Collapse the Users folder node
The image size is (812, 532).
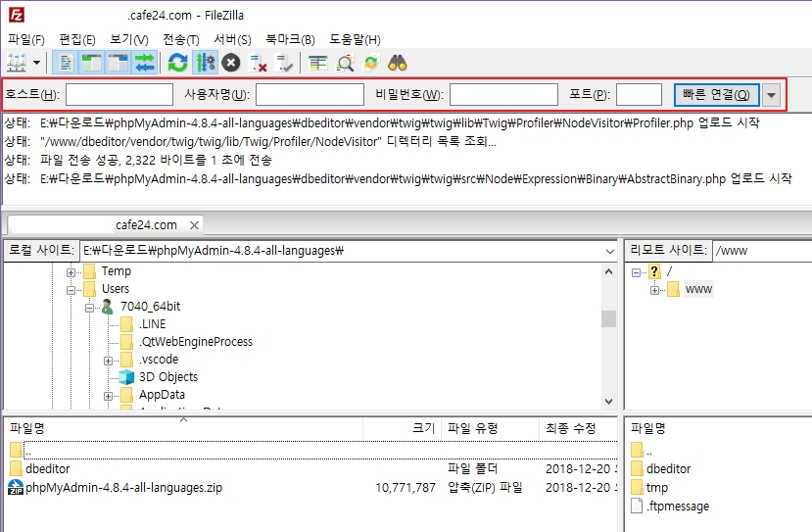coord(71,290)
